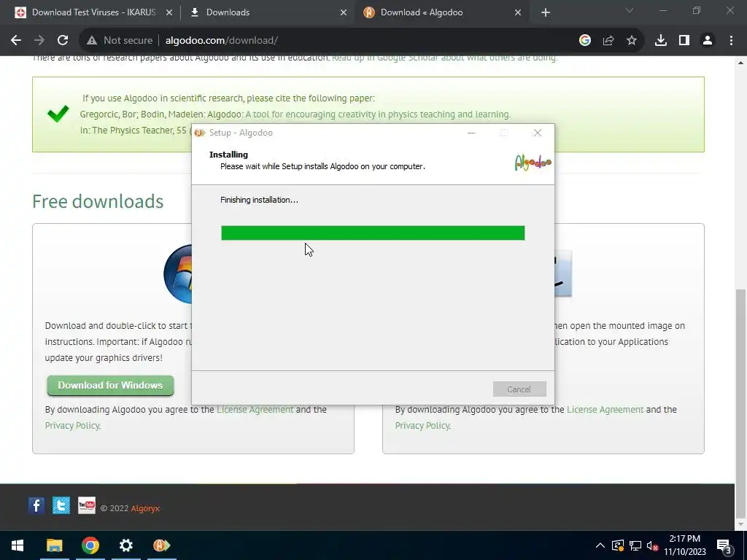Click the grayed Cancel button in setup
This screenshot has width=747, height=560.
pyautogui.click(x=519, y=389)
